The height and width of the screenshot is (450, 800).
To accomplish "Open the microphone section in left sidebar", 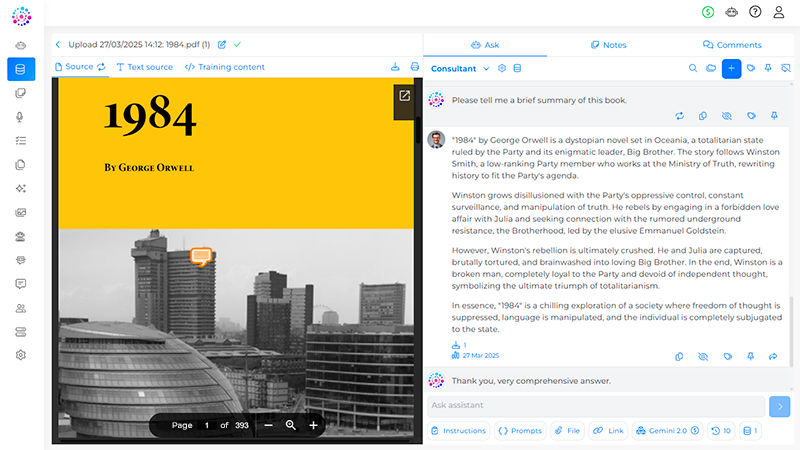I will 20,117.
